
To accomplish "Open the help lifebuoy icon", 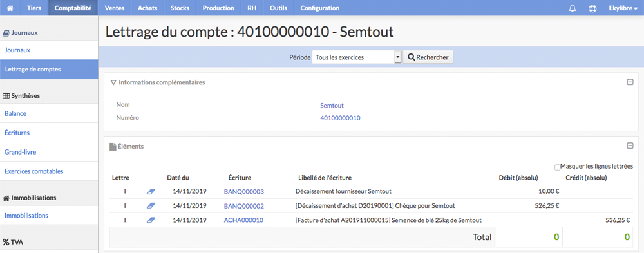I will pos(592,8).
